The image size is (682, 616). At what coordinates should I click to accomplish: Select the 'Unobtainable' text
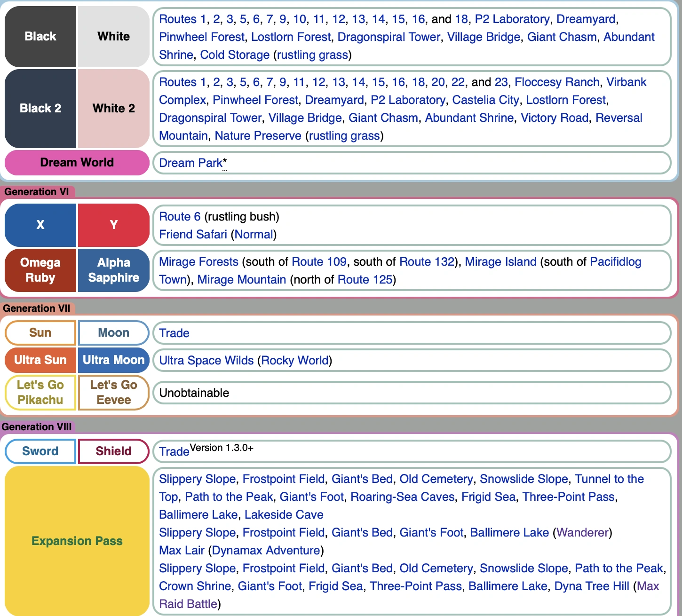(194, 393)
